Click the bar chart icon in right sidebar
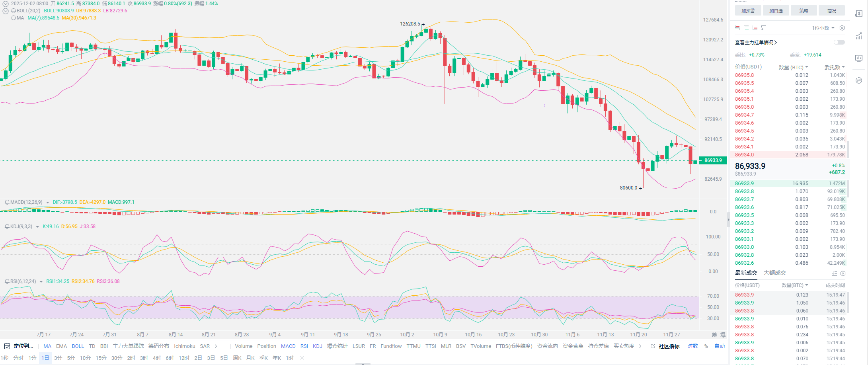Viewport: 868px width, 365px height. pyautogui.click(x=858, y=58)
